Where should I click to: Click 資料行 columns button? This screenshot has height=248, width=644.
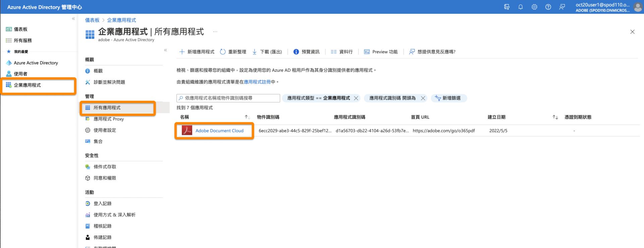click(x=341, y=52)
